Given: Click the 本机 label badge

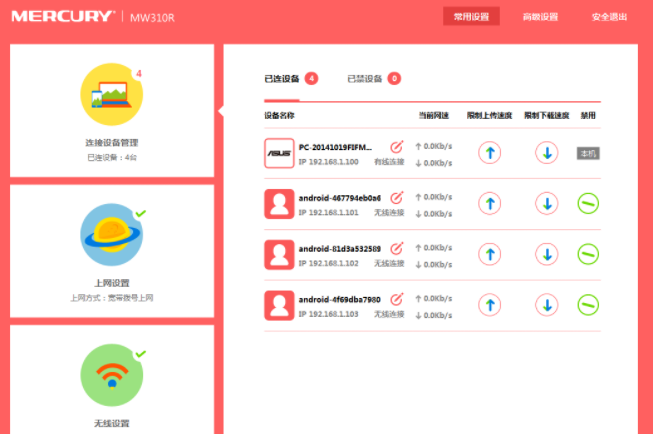Looking at the screenshot, I should click(x=588, y=153).
